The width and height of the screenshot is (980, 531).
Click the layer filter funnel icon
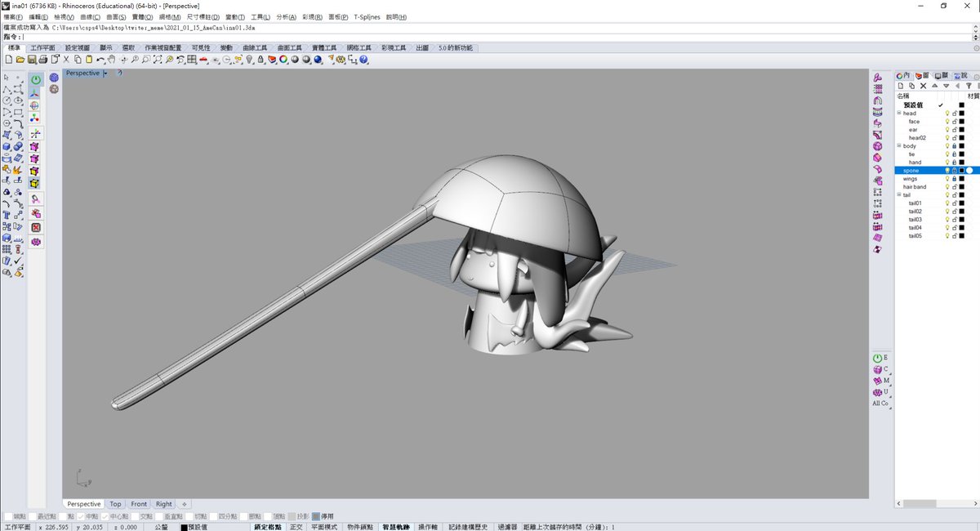pos(969,86)
